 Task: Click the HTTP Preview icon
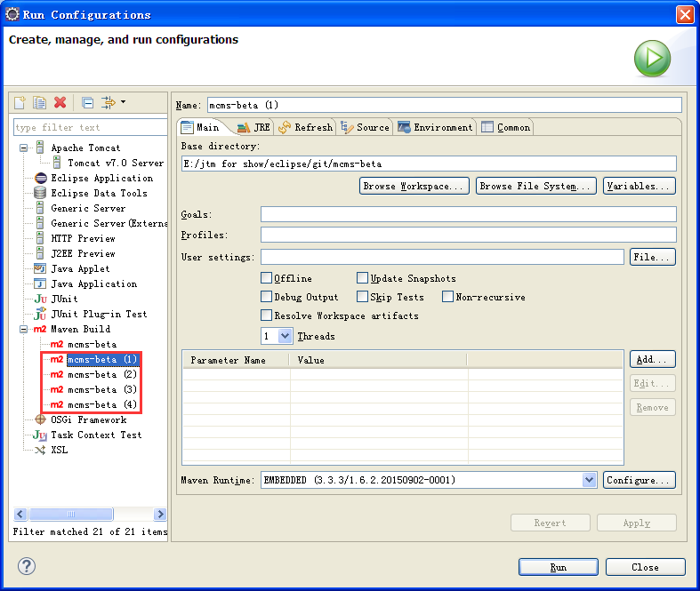click(40, 239)
